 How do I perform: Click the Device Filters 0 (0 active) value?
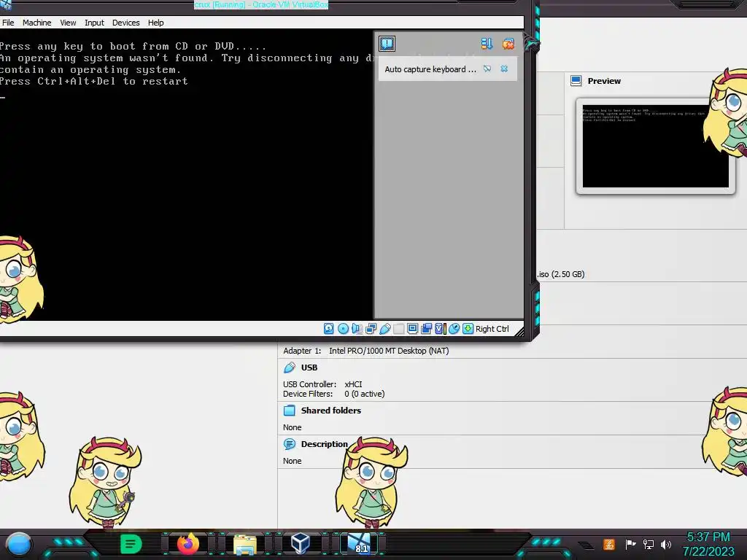click(365, 394)
